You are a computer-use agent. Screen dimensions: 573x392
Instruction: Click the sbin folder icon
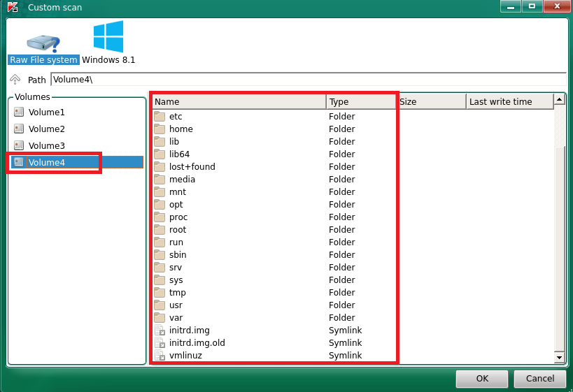tap(160, 255)
